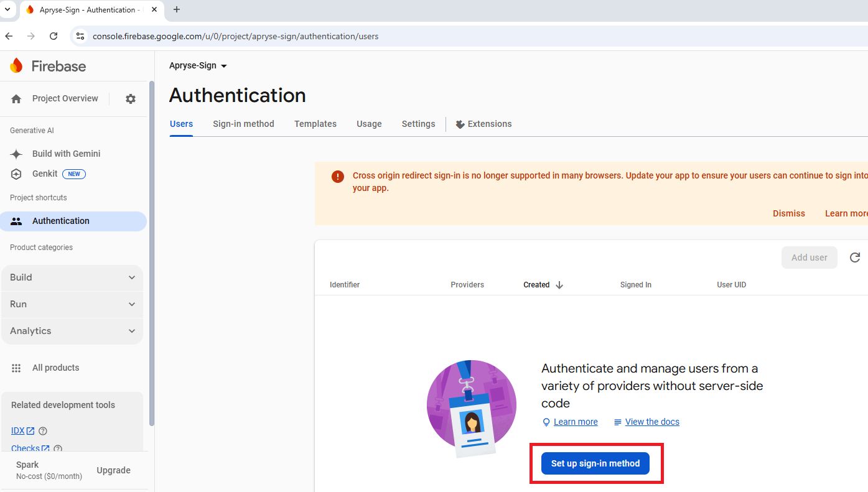Open the Apryse-Sign project dropdown
This screenshot has width=868, height=492.
(x=198, y=66)
